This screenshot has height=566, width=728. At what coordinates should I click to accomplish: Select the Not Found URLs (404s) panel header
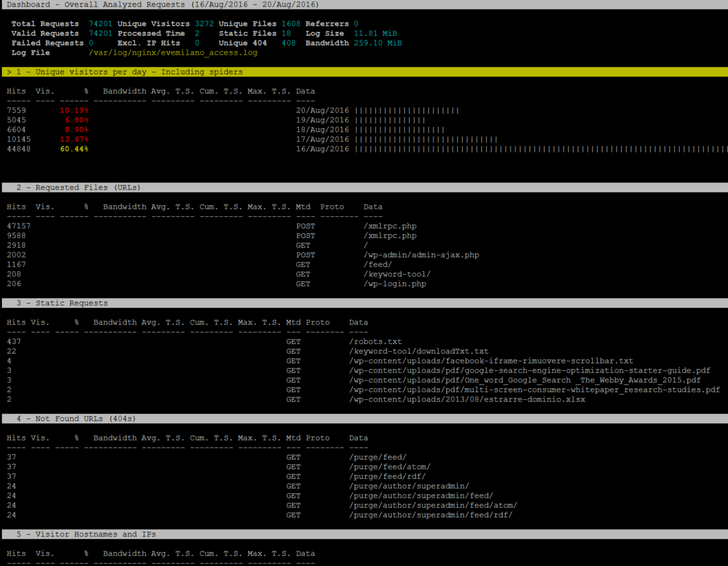(364, 419)
